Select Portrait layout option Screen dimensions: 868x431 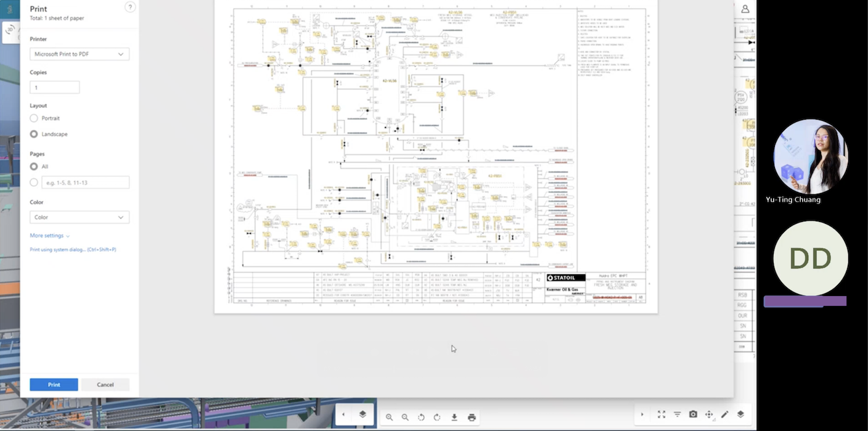point(34,118)
